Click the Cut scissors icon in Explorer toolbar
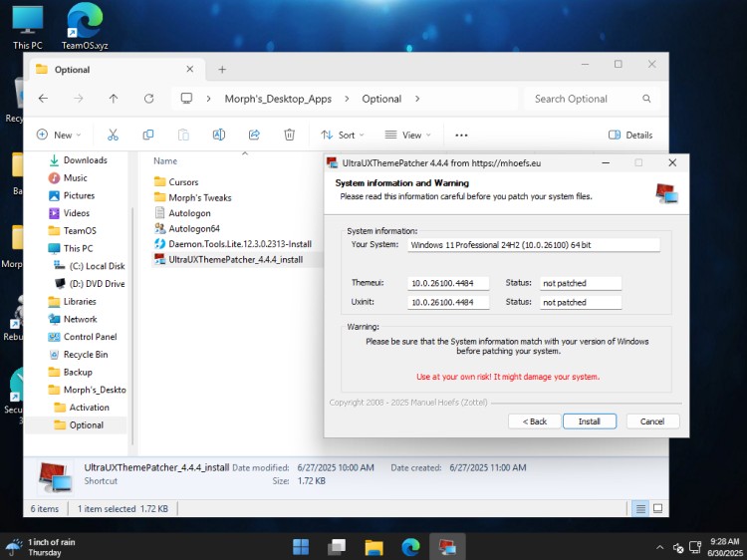 coord(113,135)
